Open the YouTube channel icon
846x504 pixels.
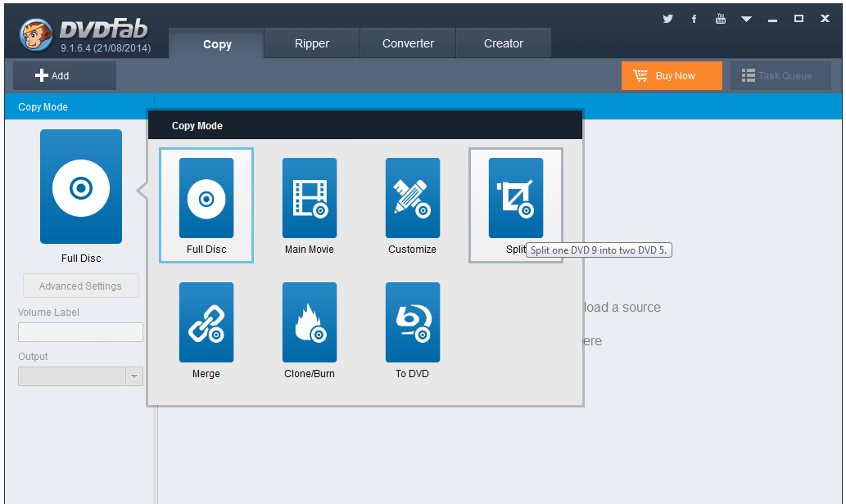(x=720, y=17)
